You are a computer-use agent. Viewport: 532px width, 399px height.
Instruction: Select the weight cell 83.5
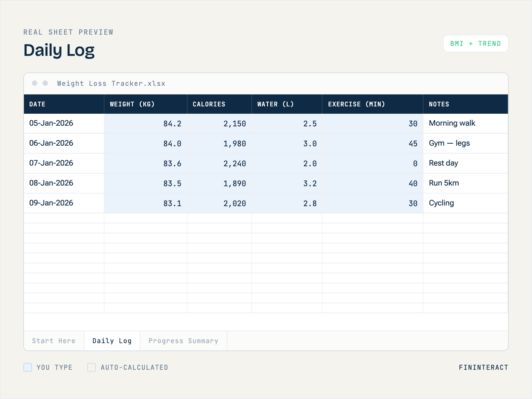click(x=146, y=183)
